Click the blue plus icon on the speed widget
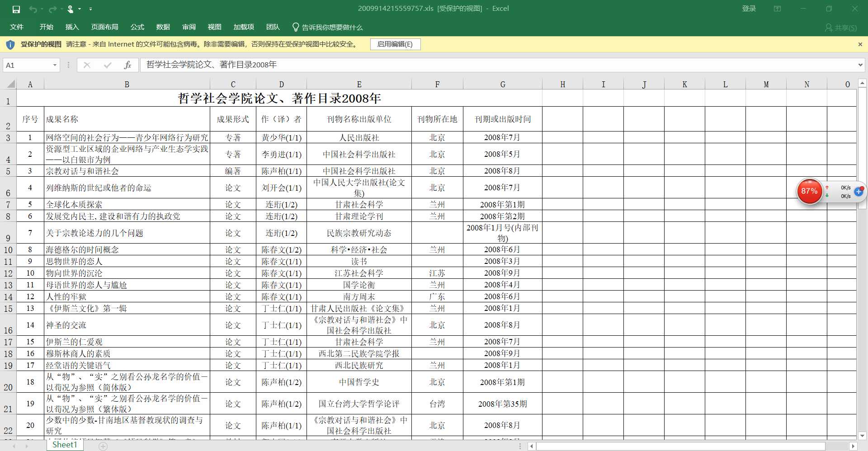Screen dimensions: 868x451 point(859,191)
